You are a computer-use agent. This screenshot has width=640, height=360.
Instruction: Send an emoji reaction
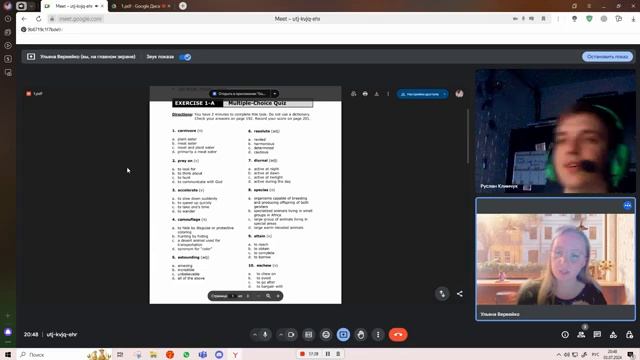click(x=326, y=335)
